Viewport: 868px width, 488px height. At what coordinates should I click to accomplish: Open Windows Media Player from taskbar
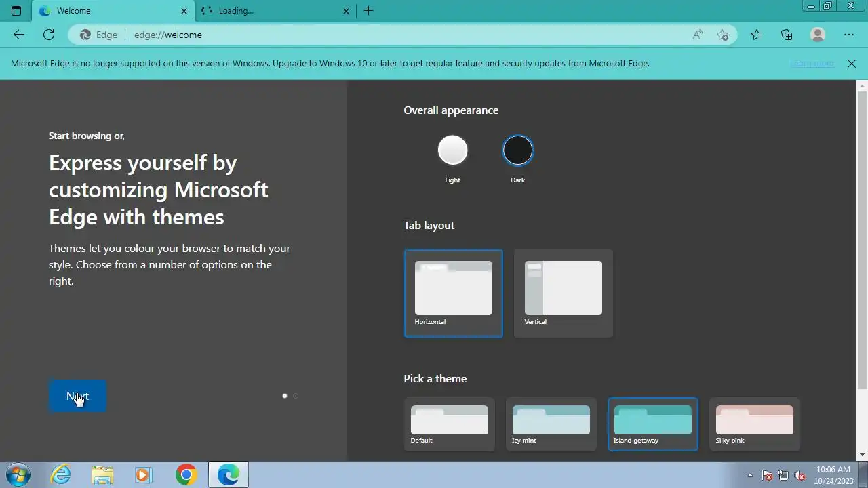(143, 474)
